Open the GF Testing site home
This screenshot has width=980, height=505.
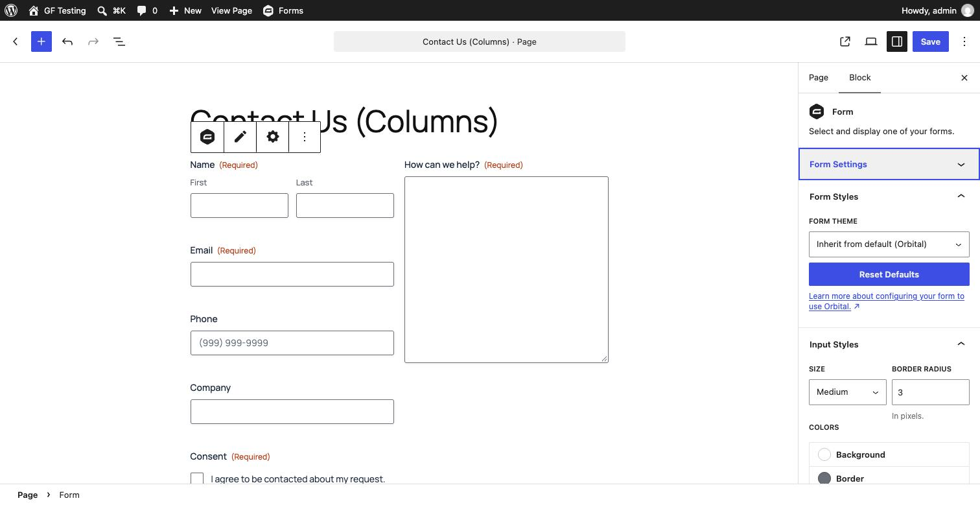coord(57,10)
